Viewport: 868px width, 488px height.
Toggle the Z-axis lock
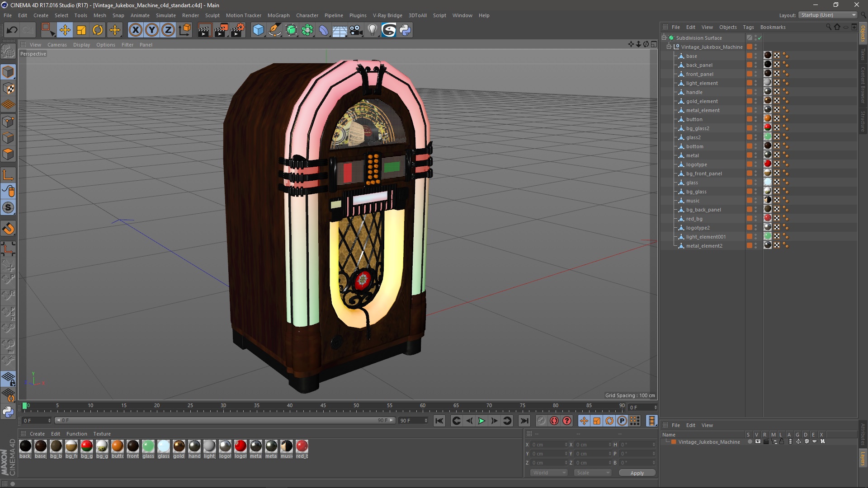168,30
